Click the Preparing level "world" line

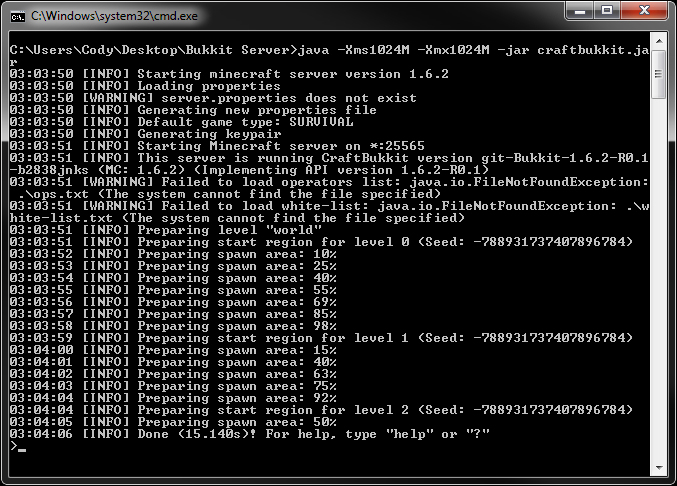point(166,230)
